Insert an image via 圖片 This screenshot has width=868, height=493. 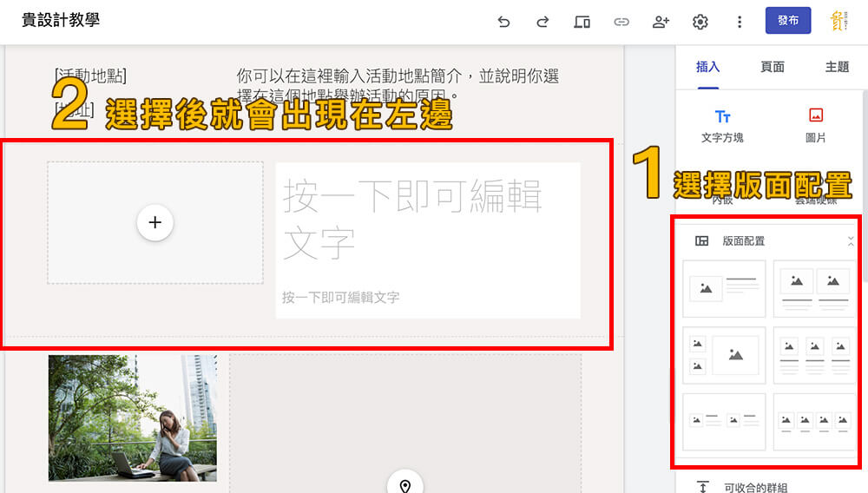click(x=815, y=125)
